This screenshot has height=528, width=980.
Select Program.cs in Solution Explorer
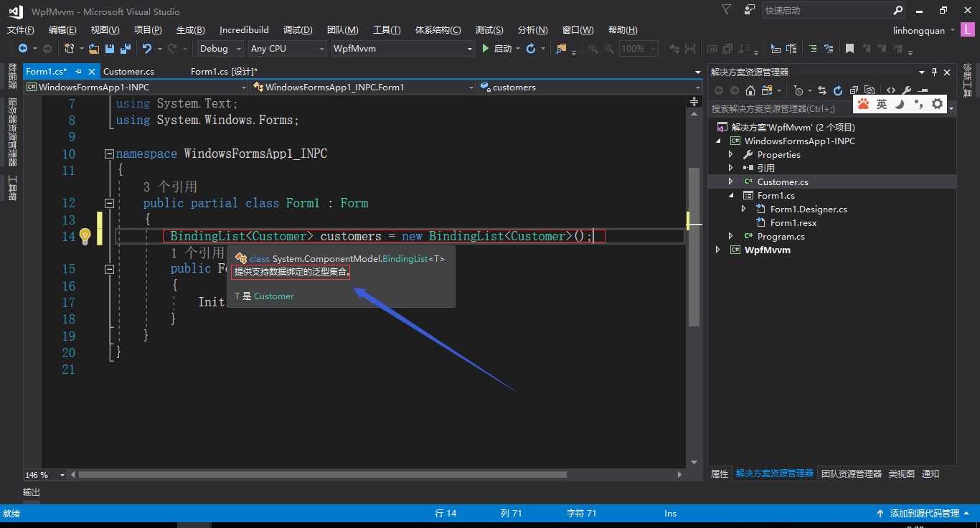781,236
